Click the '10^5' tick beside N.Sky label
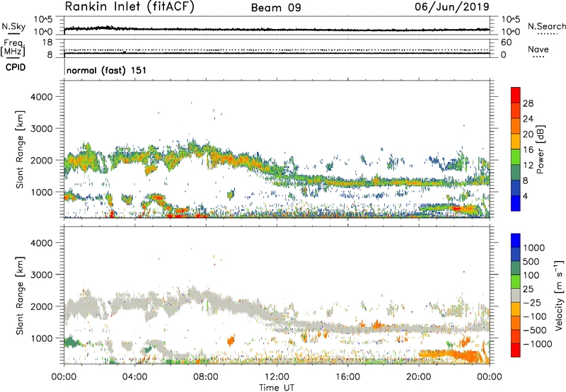Viewport: 566px width, 392px height. [x=43, y=20]
